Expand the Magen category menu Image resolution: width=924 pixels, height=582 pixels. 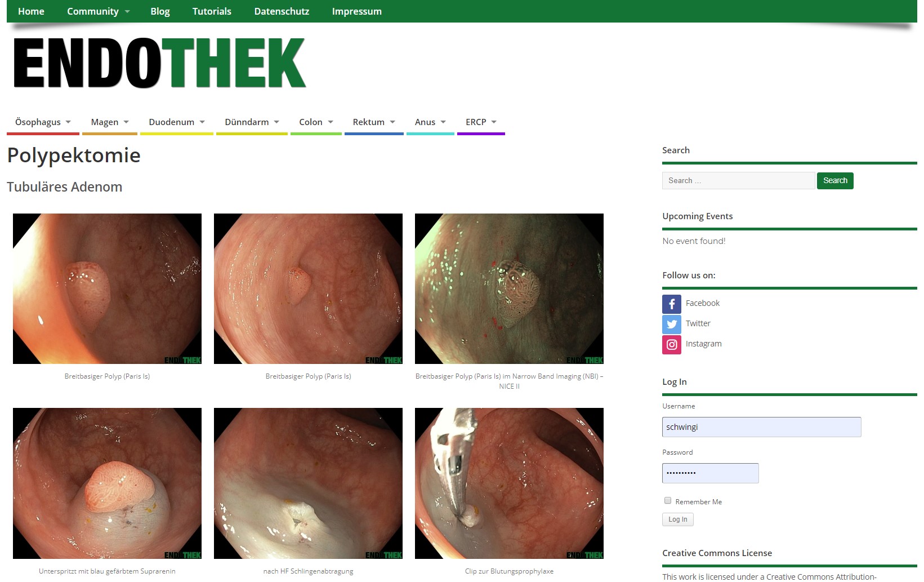(110, 122)
